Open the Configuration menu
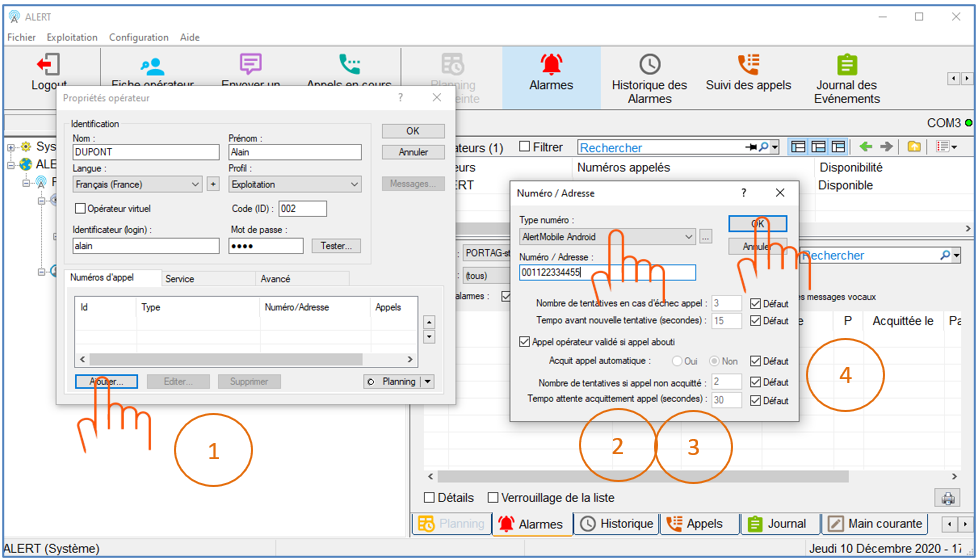This screenshot has height=560, width=978. 138,37
